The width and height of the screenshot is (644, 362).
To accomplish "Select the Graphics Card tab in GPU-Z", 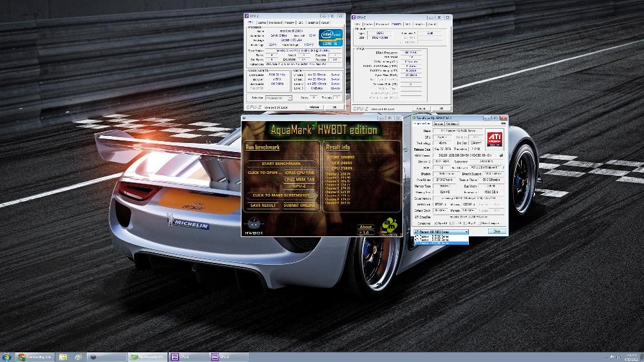I will coord(422,124).
